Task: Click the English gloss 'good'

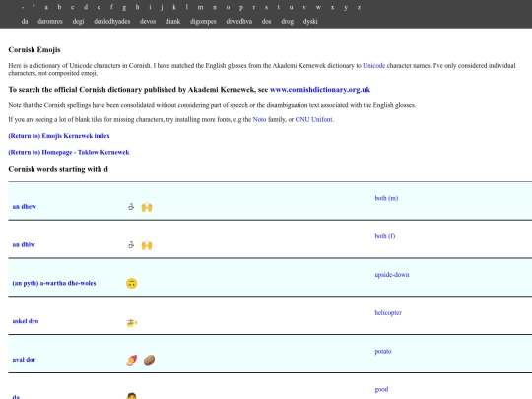Action: (x=381, y=389)
